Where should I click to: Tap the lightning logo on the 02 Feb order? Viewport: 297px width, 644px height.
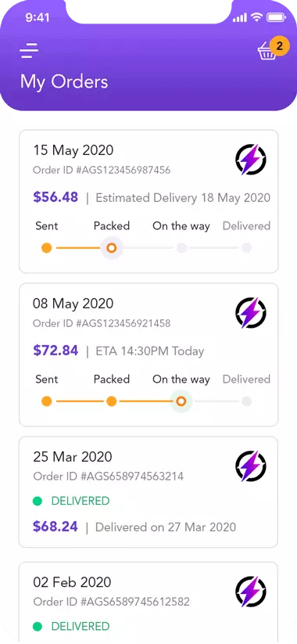[251, 592]
